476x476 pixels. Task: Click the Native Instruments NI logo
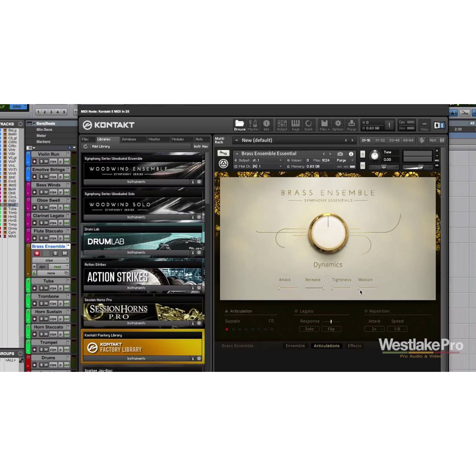click(x=439, y=125)
